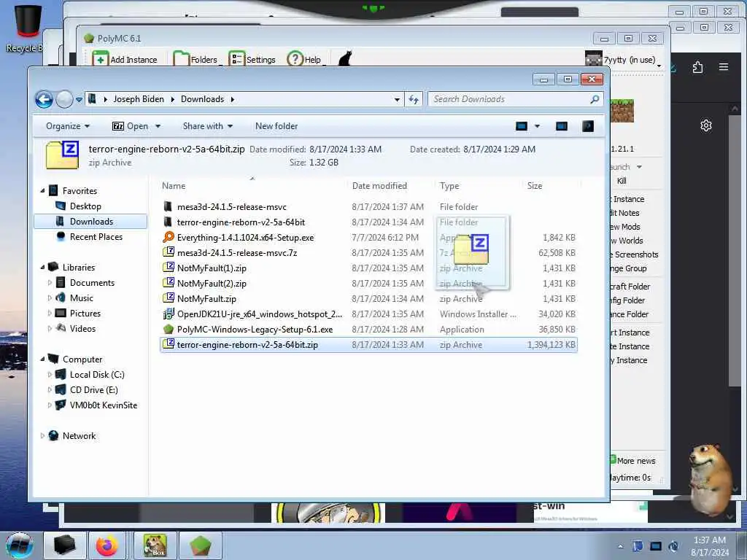Viewport: 747px width, 560px height.
Task: Open Local Disk (C:) in sidebar
Action: pos(97,375)
